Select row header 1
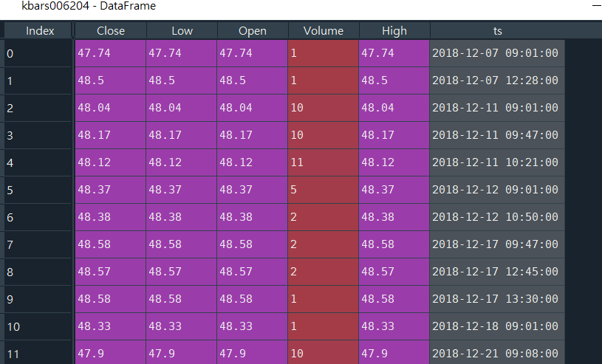The image size is (602, 364). coord(38,80)
